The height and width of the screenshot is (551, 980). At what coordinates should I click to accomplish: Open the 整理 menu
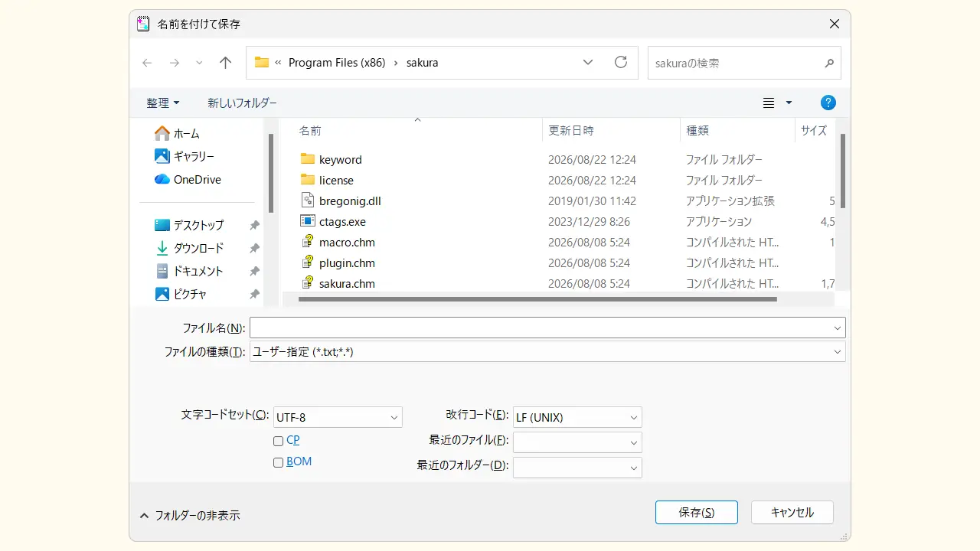pos(163,103)
